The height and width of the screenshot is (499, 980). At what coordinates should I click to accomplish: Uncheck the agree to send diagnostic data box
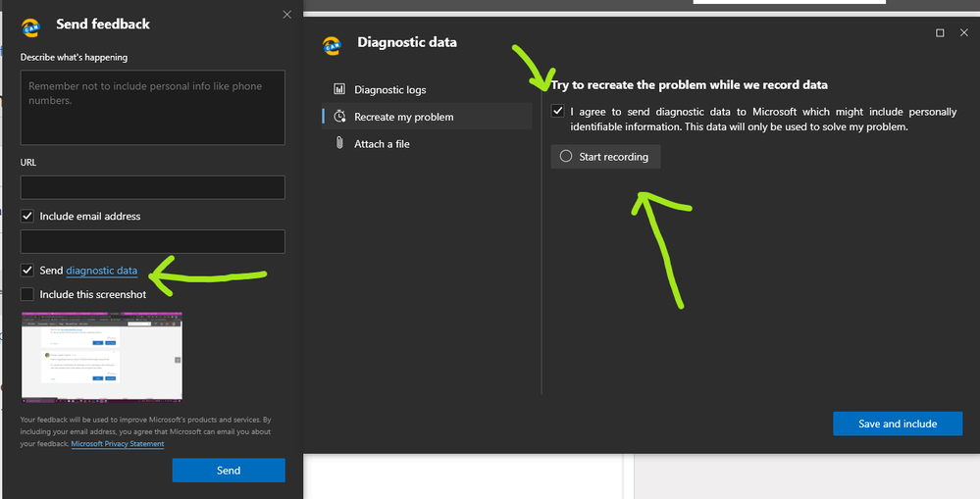pyautogui.click(x=557, y=111)
